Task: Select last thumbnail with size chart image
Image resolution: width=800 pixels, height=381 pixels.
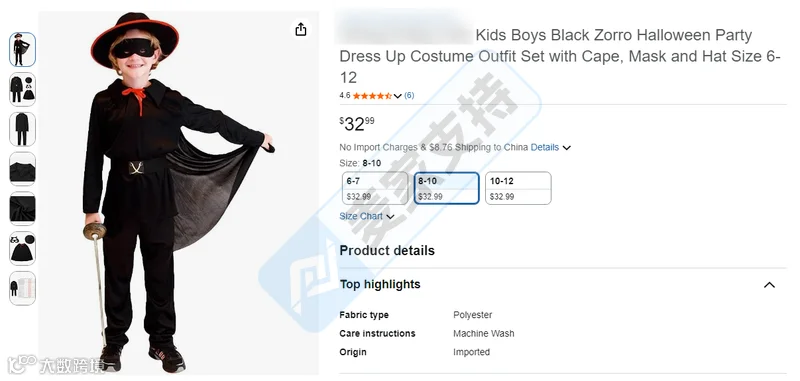Action: (x=22, y=288)
